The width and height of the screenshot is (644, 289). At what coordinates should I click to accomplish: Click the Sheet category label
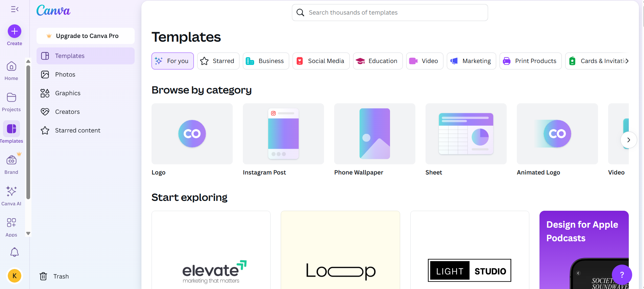coord(434,172)
